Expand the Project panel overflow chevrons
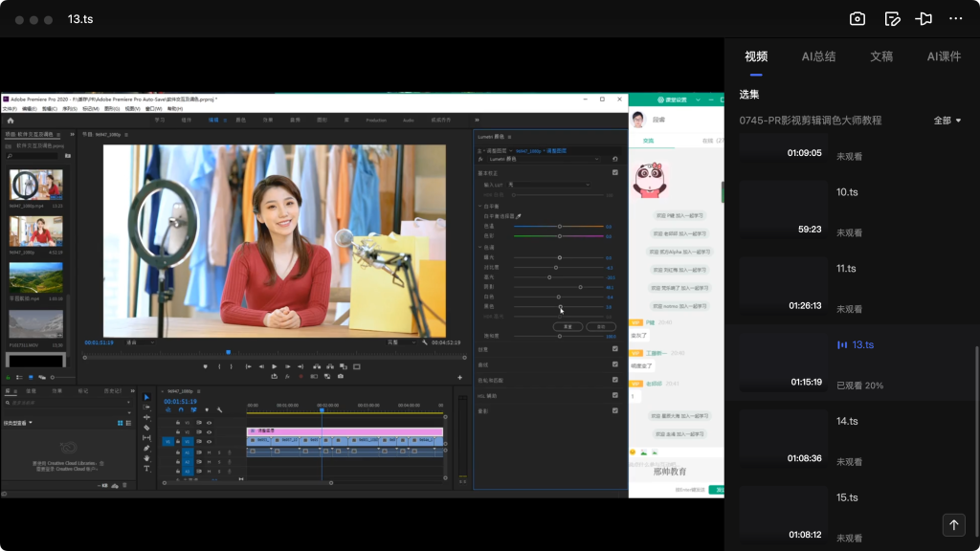Image resolution: width=980 pixels, height=551 pixels. pyautogui.click(x=72, y=134)
